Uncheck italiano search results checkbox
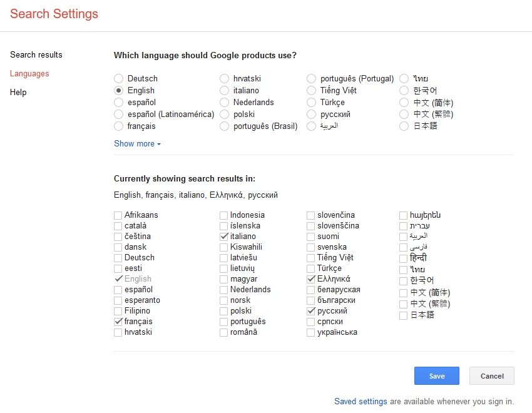Viewport: 532px width, 413px height. tap(223, 237)
